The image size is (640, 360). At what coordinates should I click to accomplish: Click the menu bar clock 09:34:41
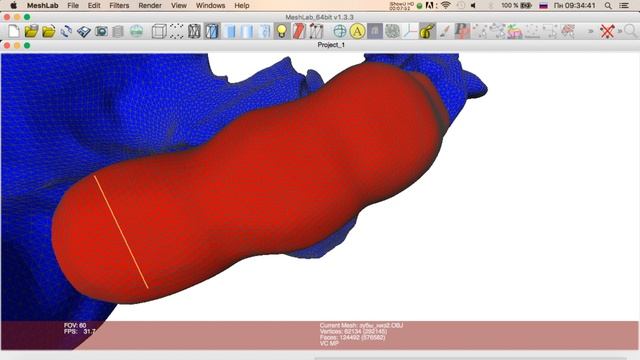point(575,5)
